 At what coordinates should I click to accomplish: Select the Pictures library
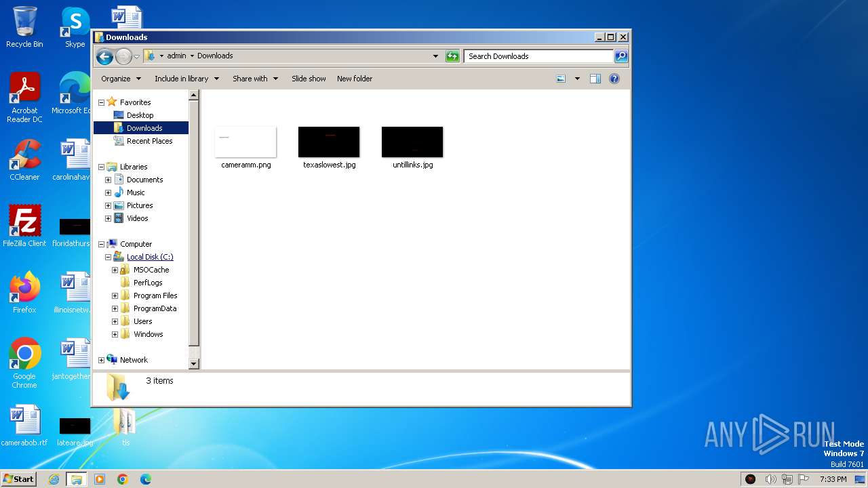coord(140,205)
